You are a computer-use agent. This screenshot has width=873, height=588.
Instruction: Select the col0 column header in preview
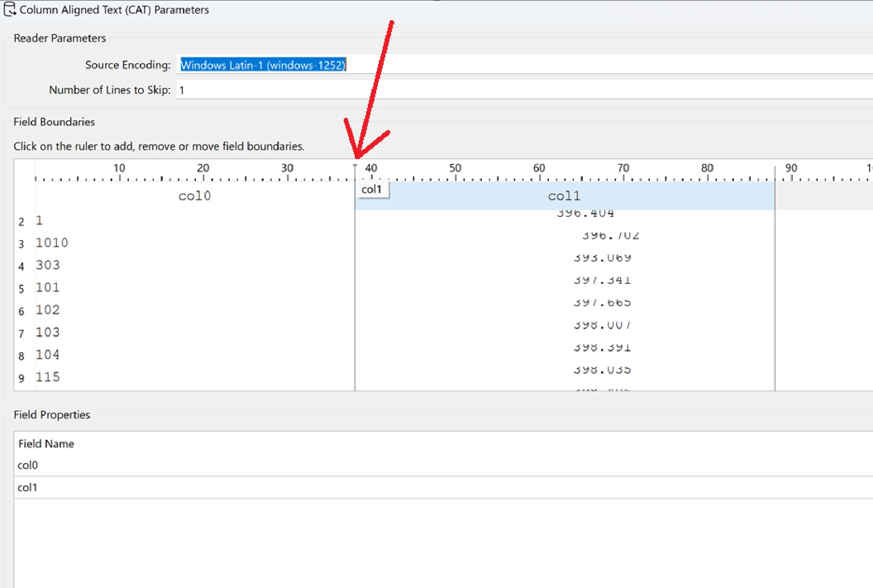[x=195, y=196]
